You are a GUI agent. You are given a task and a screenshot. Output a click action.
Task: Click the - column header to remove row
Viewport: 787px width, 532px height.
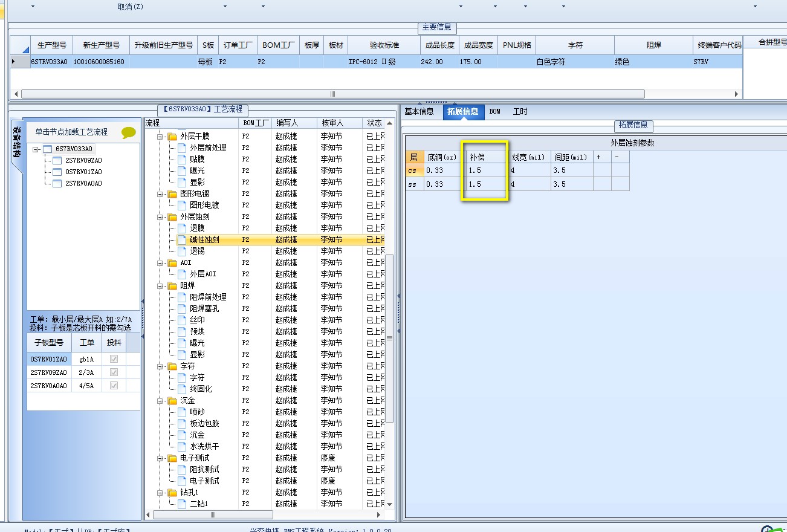[620, 157]
